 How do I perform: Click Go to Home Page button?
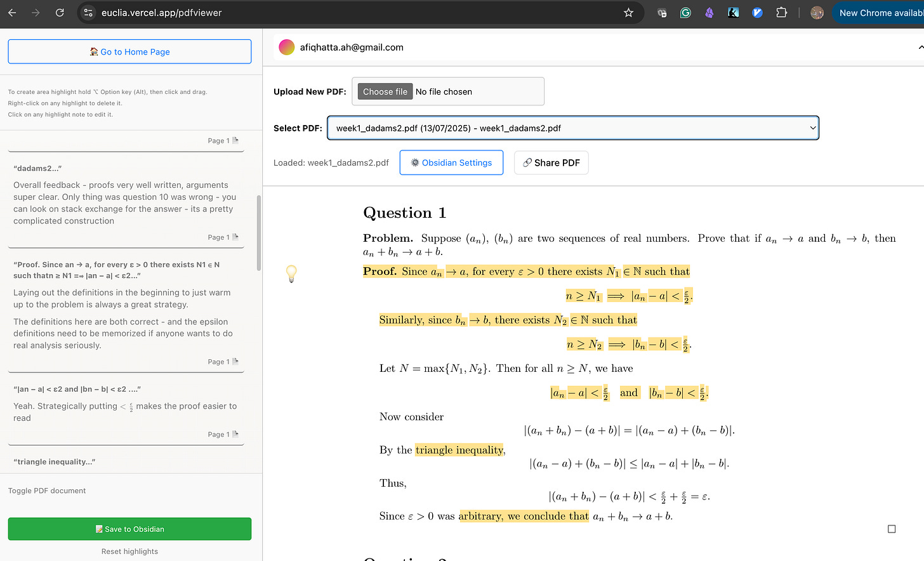(129, 51)
